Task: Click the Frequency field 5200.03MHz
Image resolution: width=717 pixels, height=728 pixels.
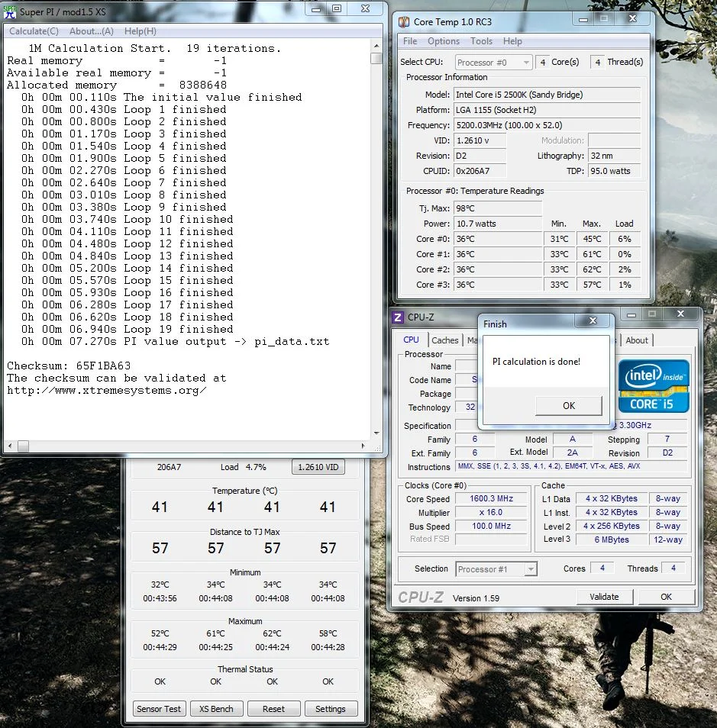Action: click(547, 125)
